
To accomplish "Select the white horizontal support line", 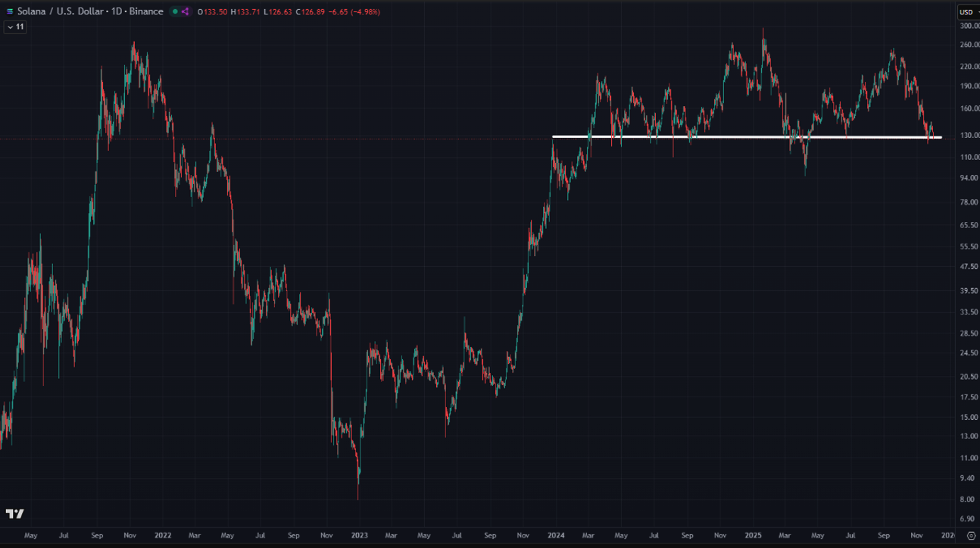I will [747, 137].
